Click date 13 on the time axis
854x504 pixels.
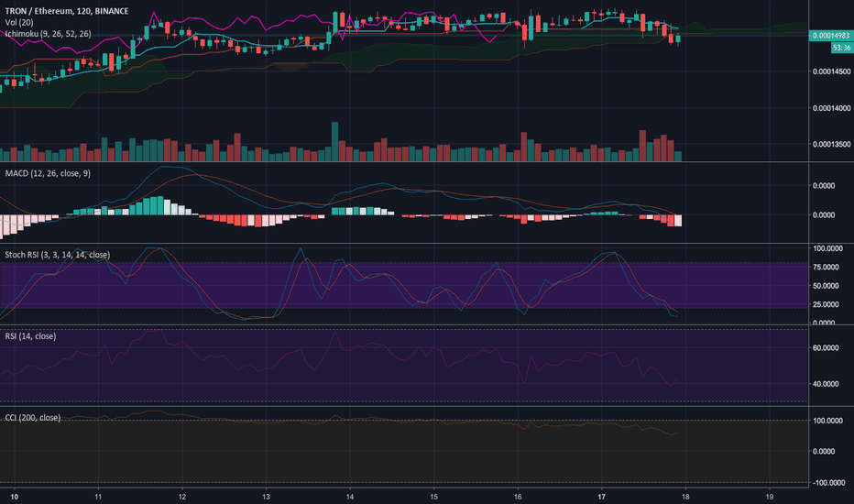click(266, 497)
